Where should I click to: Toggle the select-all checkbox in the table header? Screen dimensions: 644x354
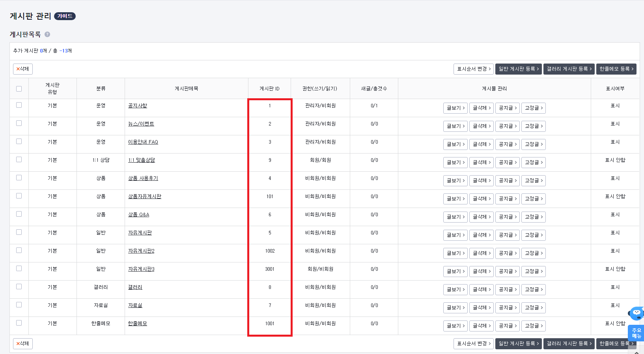(x=19, y=89)
